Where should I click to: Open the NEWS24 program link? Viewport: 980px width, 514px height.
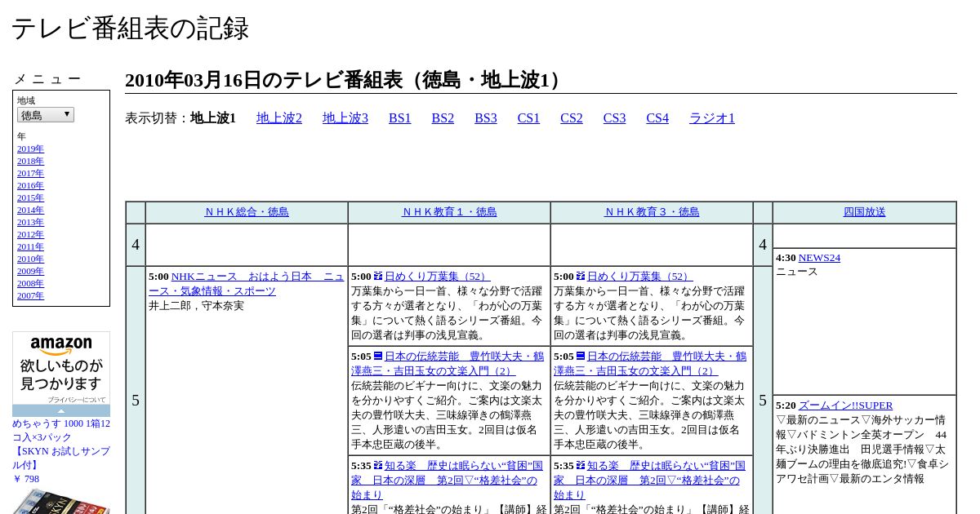click(x=819, y=258)
